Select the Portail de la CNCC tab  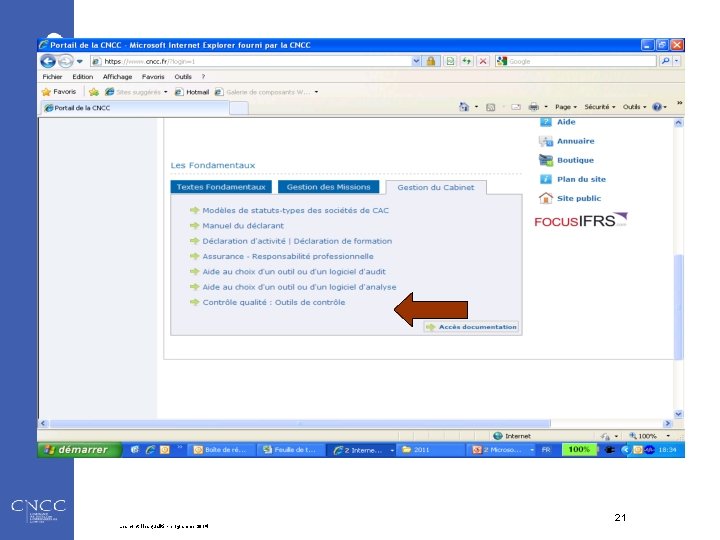coord(135,108)
